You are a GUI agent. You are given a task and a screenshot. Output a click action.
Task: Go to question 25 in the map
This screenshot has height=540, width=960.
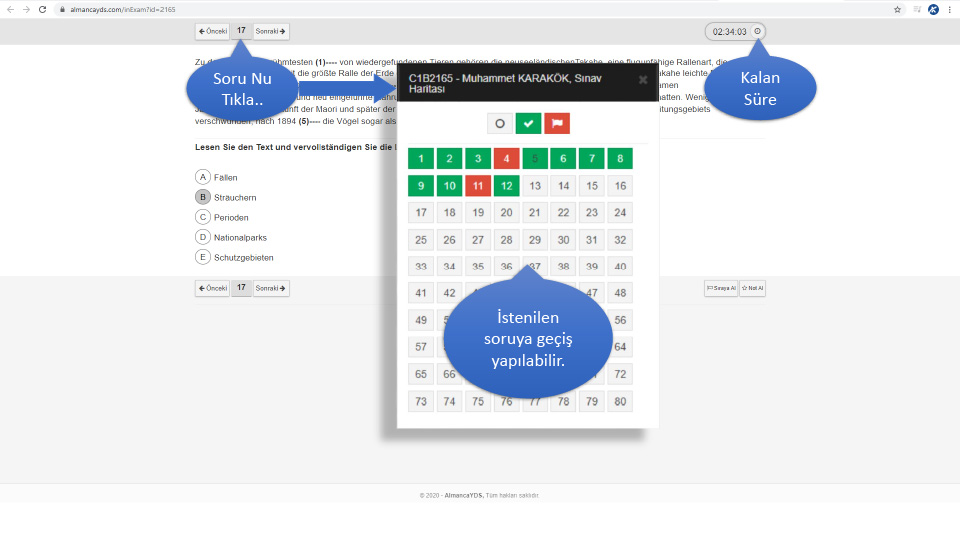(x=421, y=240)
